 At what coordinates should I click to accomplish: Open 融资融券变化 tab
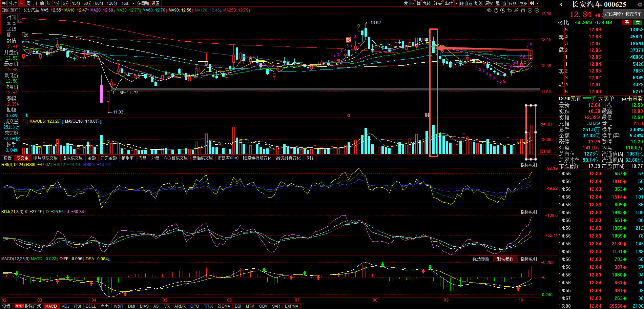[288, 158]
